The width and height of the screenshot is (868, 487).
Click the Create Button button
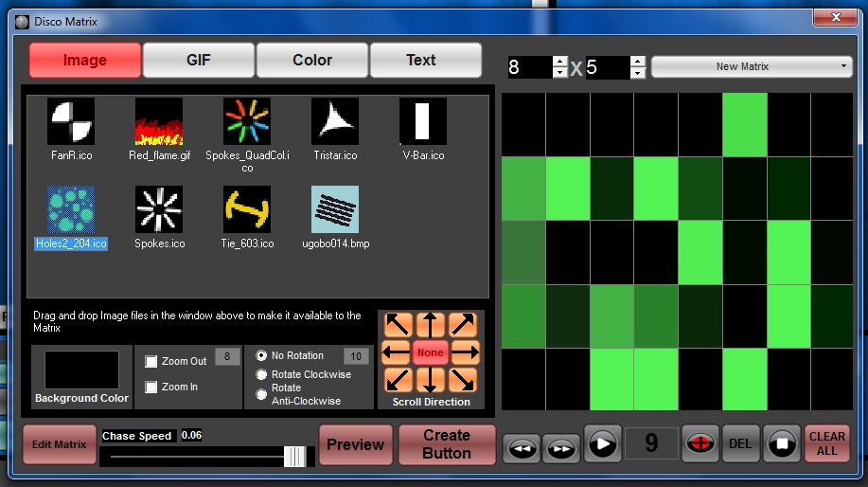[447, 444]
